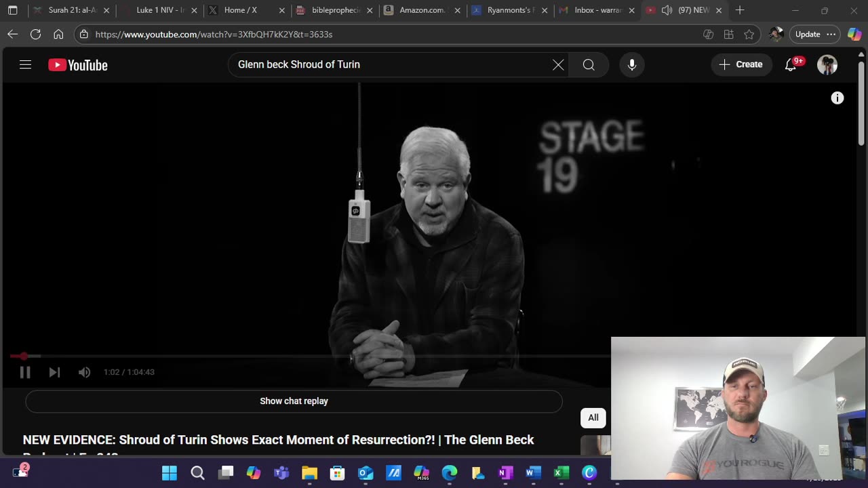View site information lock icon
This screenshot has height=488, width=868.
click(83, 34)
